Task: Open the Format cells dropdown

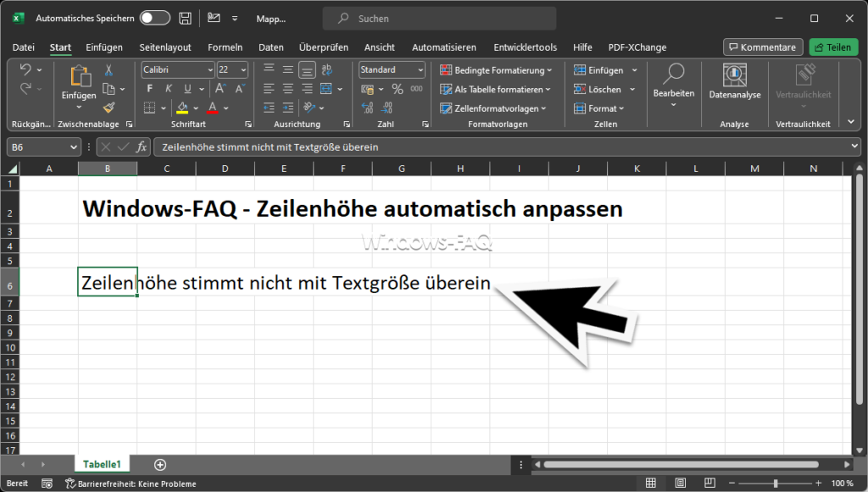Action: tap(599, 108)
